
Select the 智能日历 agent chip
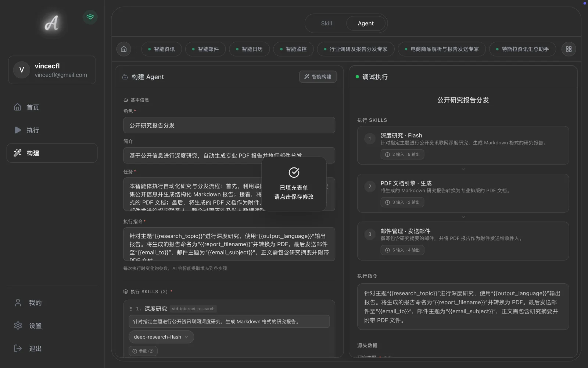(249, 49)
